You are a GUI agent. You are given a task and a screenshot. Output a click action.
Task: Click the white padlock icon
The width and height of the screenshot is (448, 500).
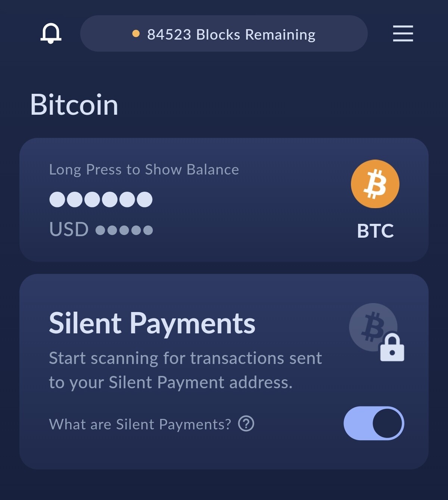point(392,348)
